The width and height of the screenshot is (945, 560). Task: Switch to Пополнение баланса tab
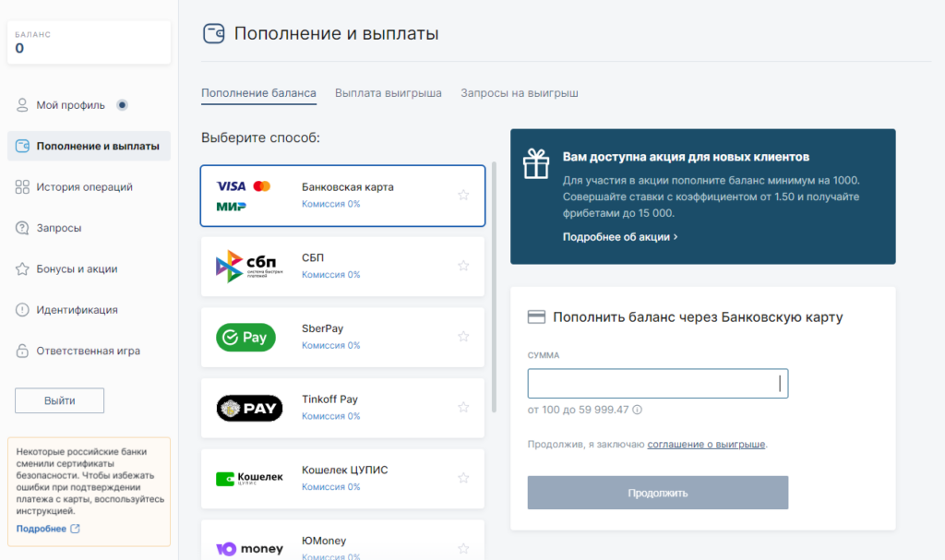[258, 93]
